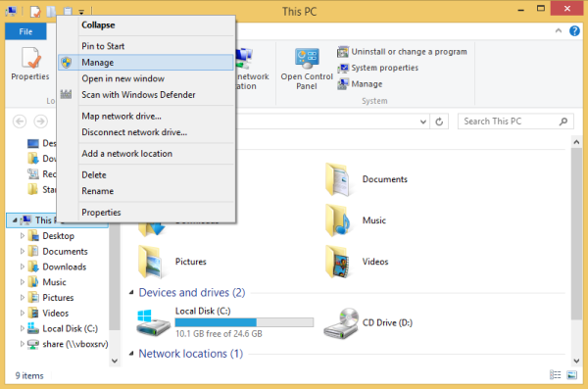This screenshot has width=588, height=389.
Task: Click the main pane vertical scrollbar
Action: tap(576, 234)
